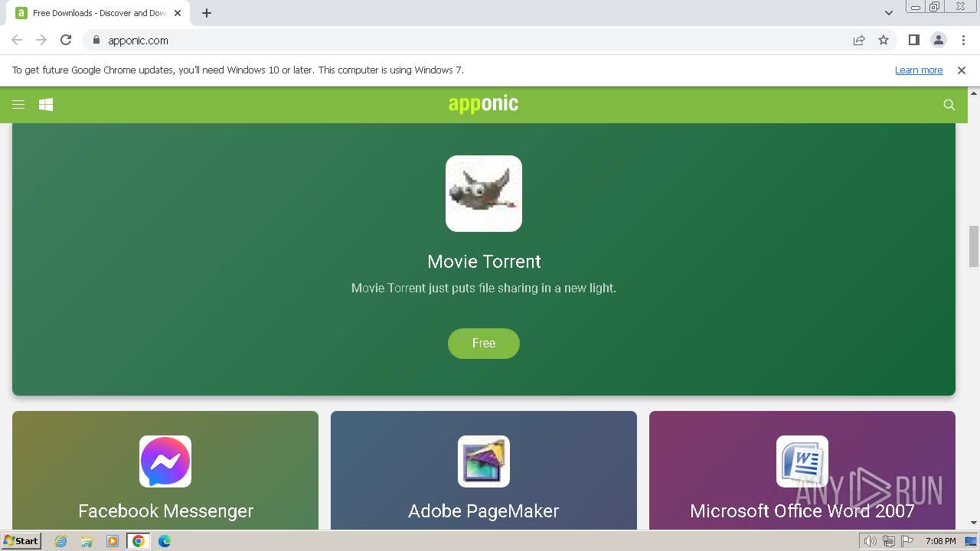Viewport: 980px width, 551px height.
Task: Close the Free Downloads tab
Action: click(x=178, y=13)
